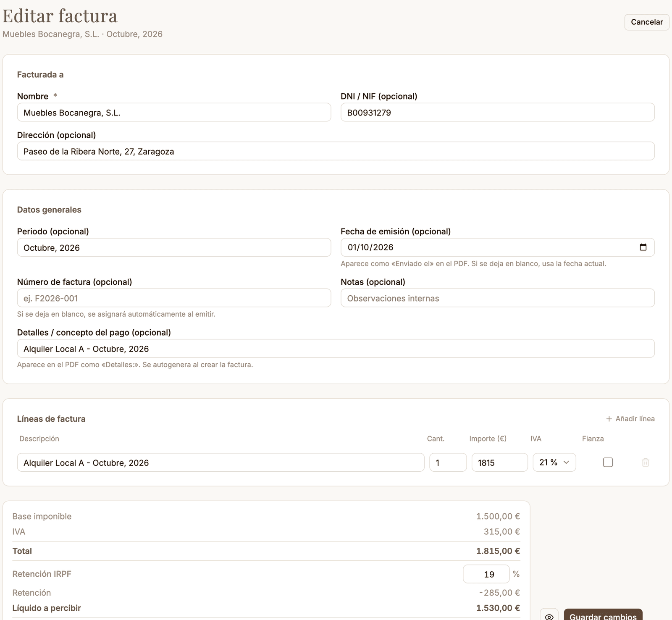Click into the Dirección address field

(x=336, y=151)
